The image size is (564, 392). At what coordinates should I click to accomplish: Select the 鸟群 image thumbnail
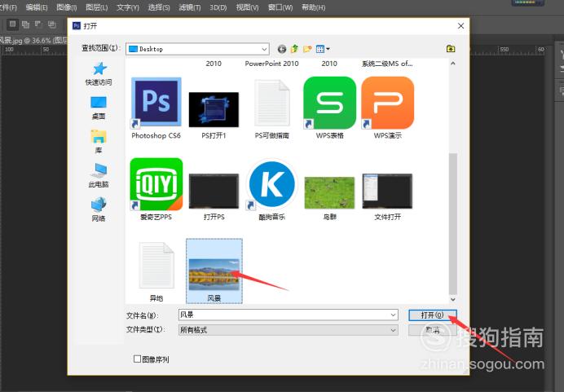[x=329, y=192]
